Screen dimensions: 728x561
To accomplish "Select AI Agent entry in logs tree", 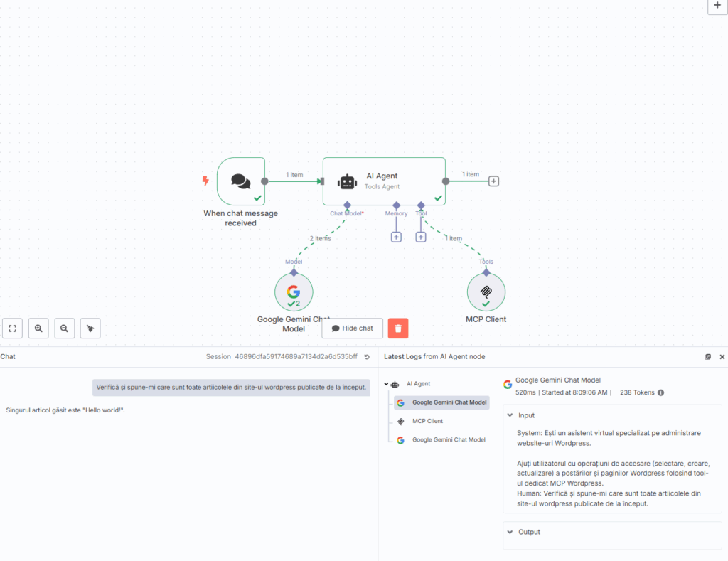I will [418, 383].
